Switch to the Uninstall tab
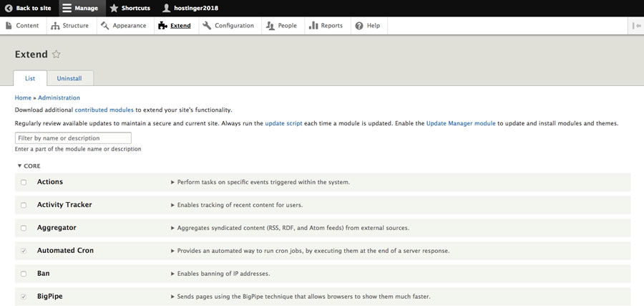Screen dimensions: 644x306 [69, 78]
